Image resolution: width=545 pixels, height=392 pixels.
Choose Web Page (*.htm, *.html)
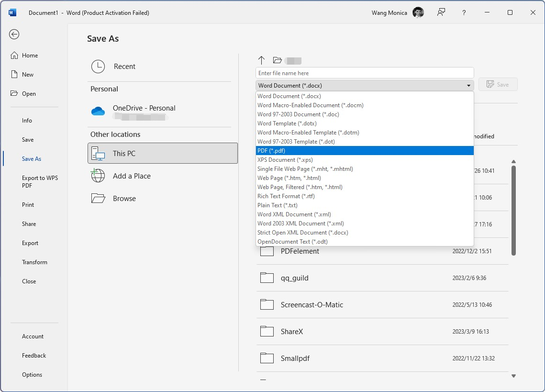click(365, 178)
